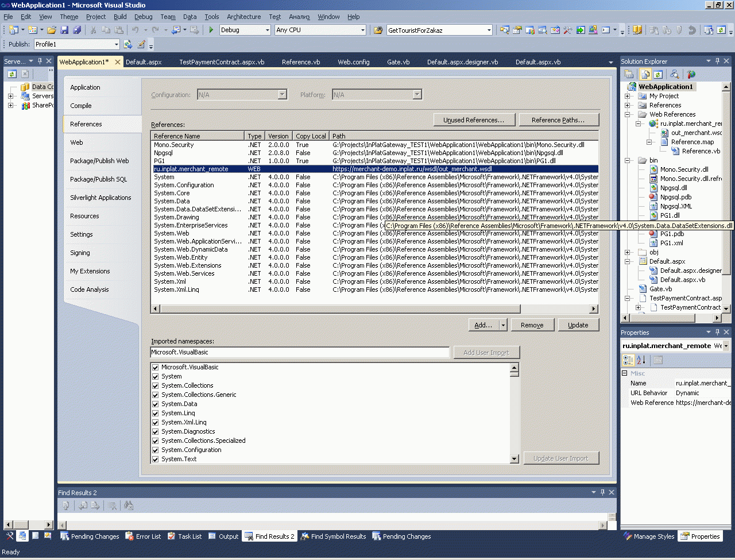This screenshot has height=560, width=735.
Task: Click the Alphabetical sort icon in Properties
Action: [x=641, y=360]
